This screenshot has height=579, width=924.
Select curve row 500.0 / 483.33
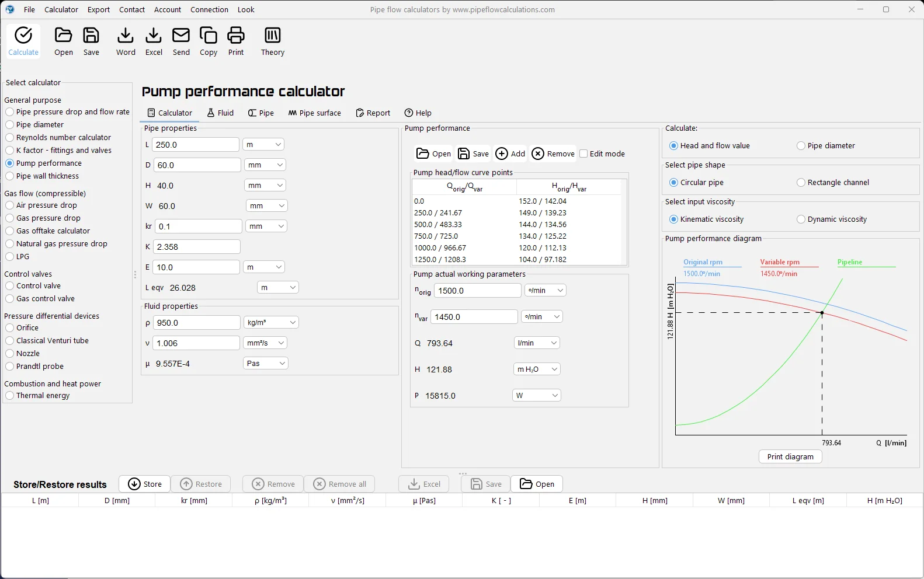point(517,224)
